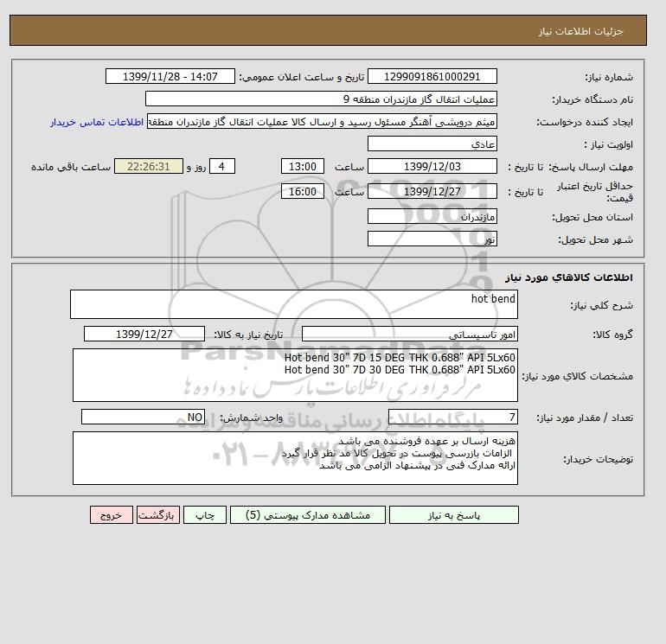Click the priority field 'عادي'

pos(432,143)
